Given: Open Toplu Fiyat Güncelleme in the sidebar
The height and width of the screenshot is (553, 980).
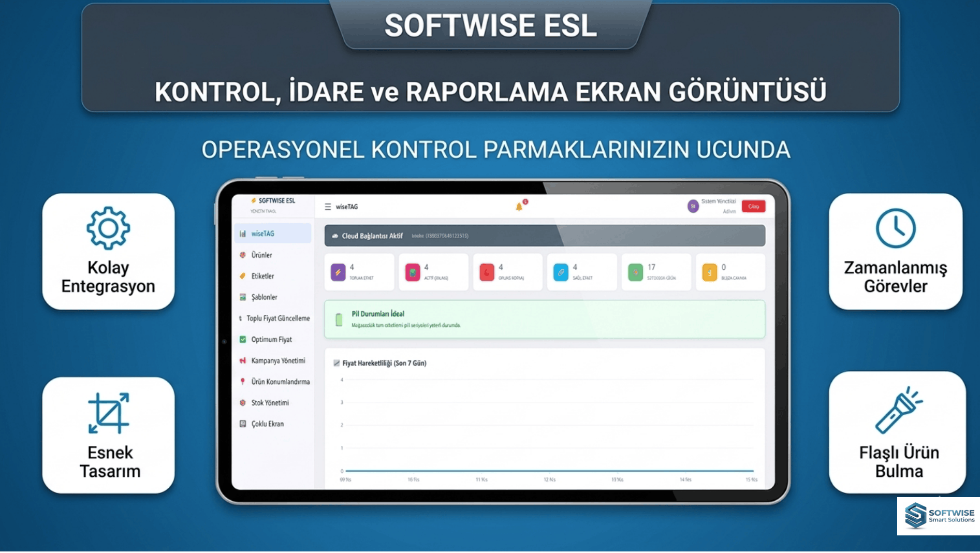Looking at the screenshot, I should 273,318.
